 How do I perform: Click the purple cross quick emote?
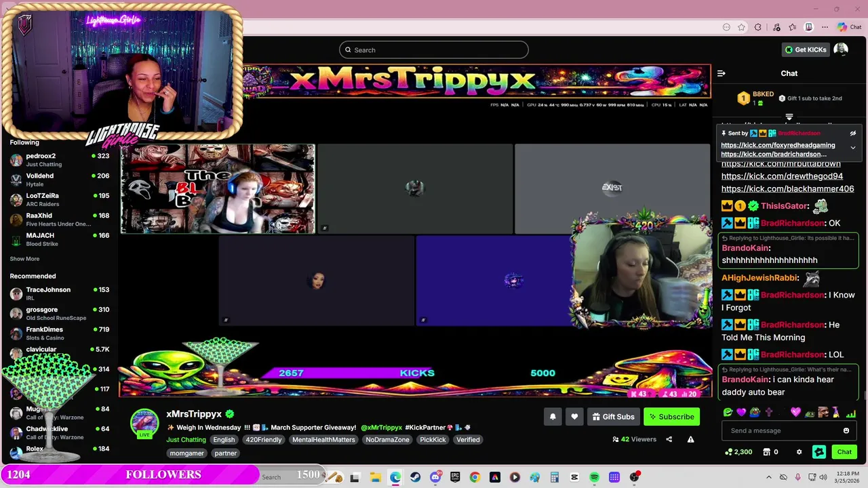pyautogui.click(x=768, y=412)
